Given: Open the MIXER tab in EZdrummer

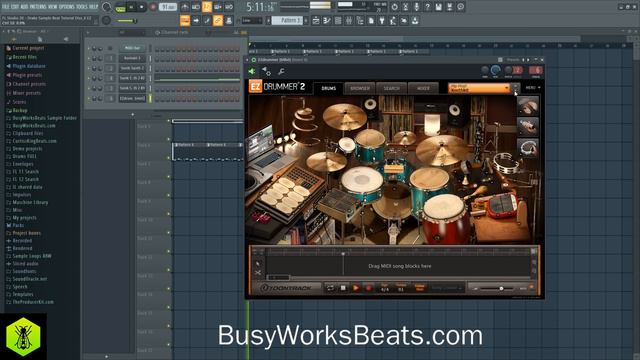Looking at the screenshot, I should pos(423,88).
